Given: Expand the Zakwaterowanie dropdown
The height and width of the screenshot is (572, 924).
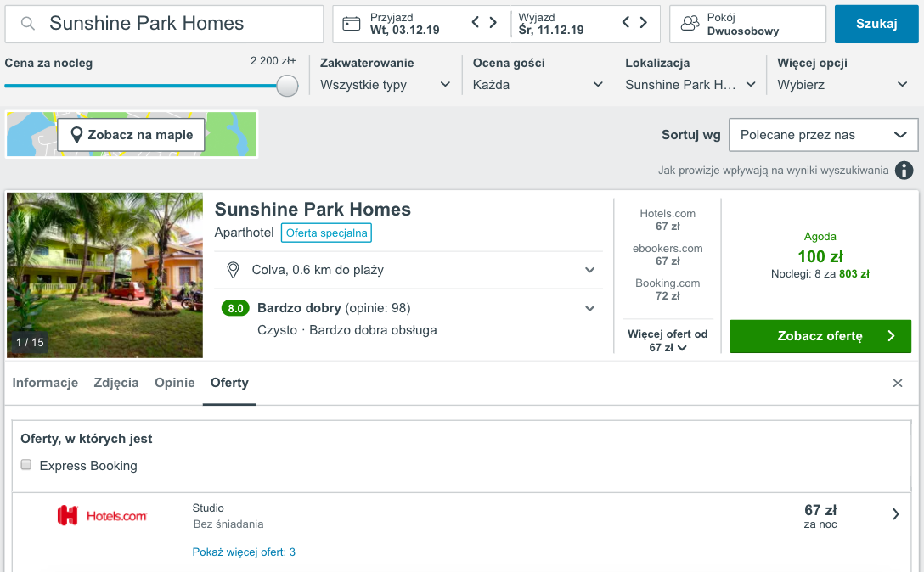Looking at the screenshot, I should tap(386, 84).
